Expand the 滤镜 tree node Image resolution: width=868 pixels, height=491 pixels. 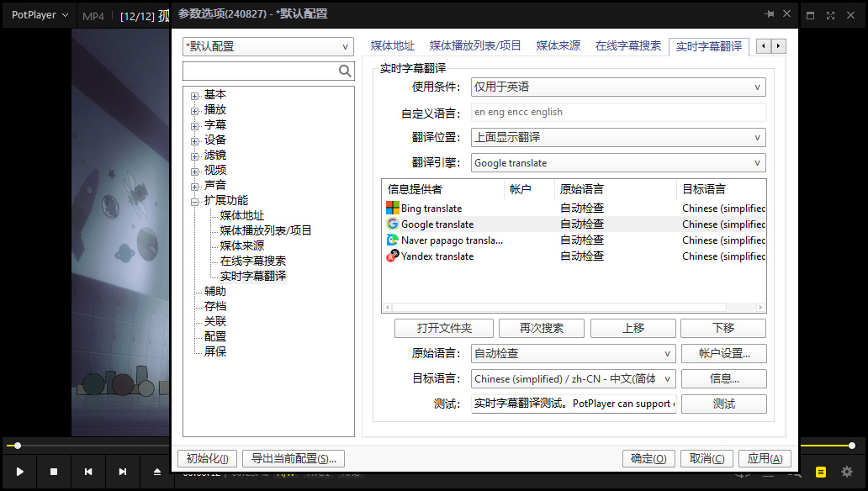[x=195, y=156]
